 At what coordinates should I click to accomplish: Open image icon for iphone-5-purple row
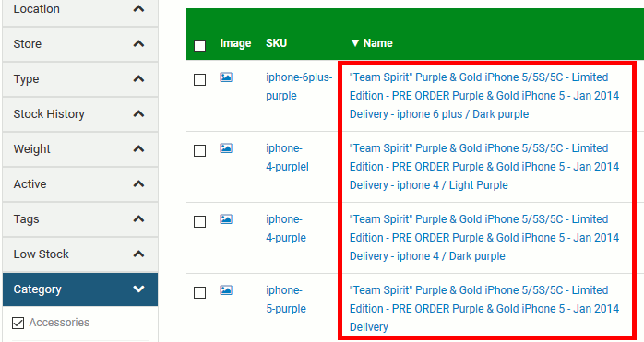[226, 290]
